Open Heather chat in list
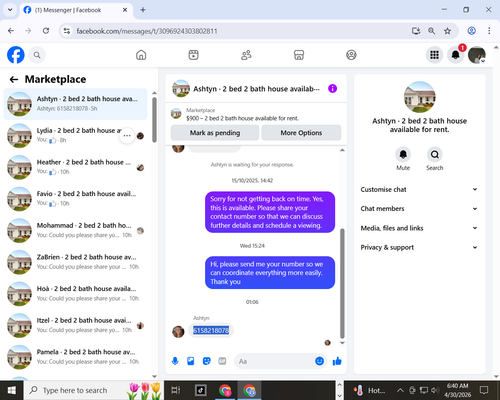 tap(75, 167)
